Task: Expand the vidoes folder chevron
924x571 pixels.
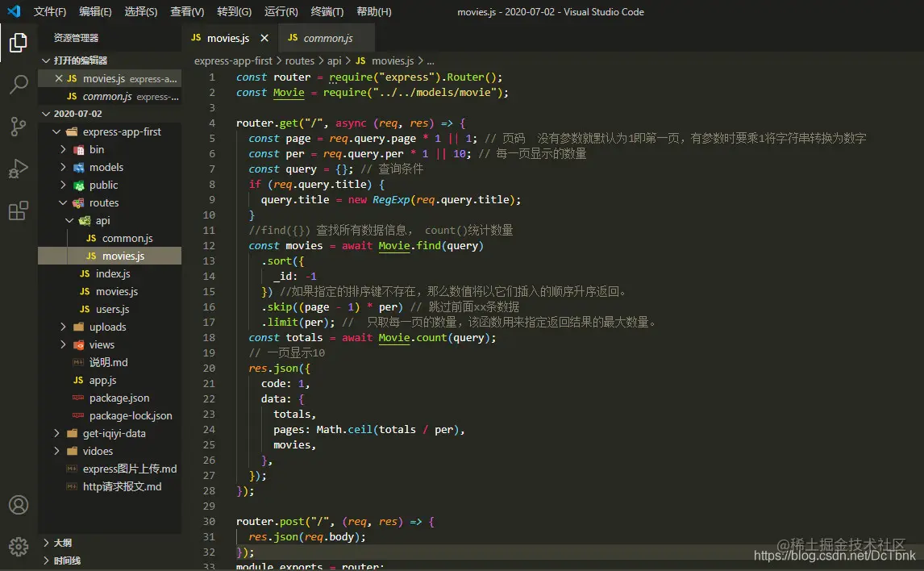Action: (56, 451)
